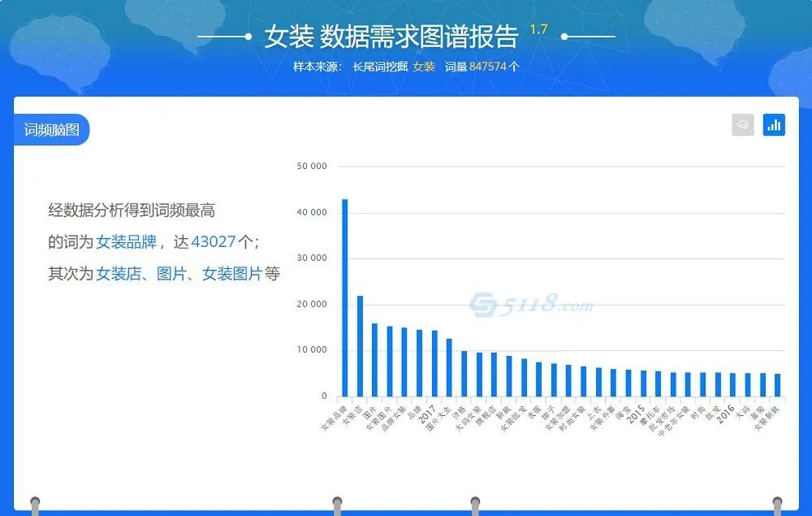Open the 女装店 keyword link in the text

tap(119, 274)
